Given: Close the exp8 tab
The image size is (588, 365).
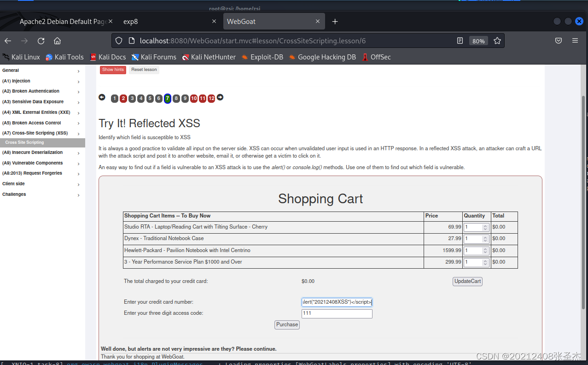Looking at the screenshot, I should [x=214, y=22].
